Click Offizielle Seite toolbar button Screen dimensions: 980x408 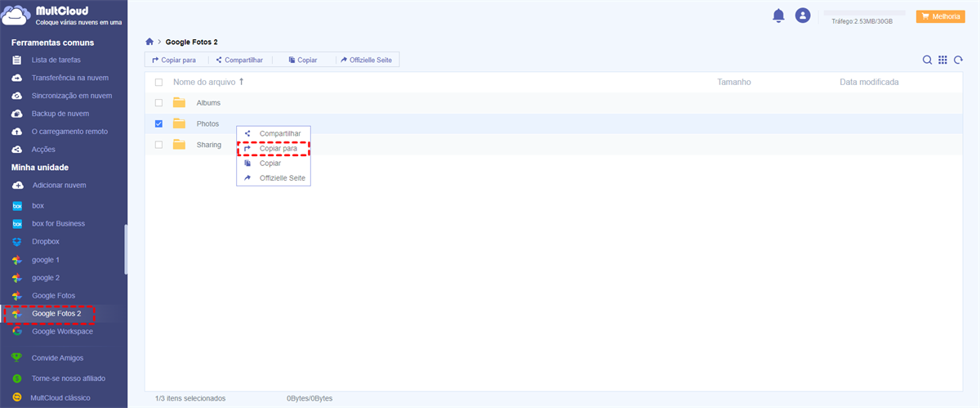click(367, 60)
